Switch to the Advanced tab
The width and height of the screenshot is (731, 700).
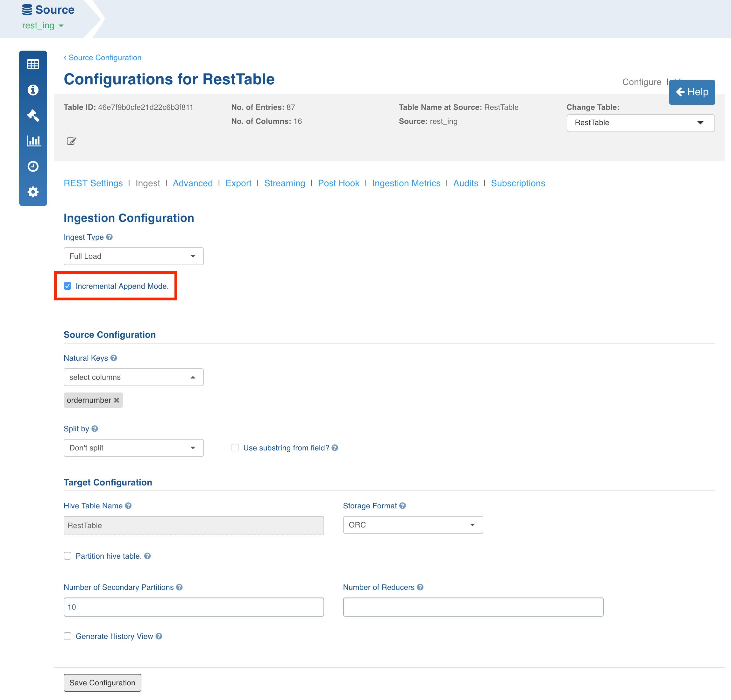[x=192, y=183]
